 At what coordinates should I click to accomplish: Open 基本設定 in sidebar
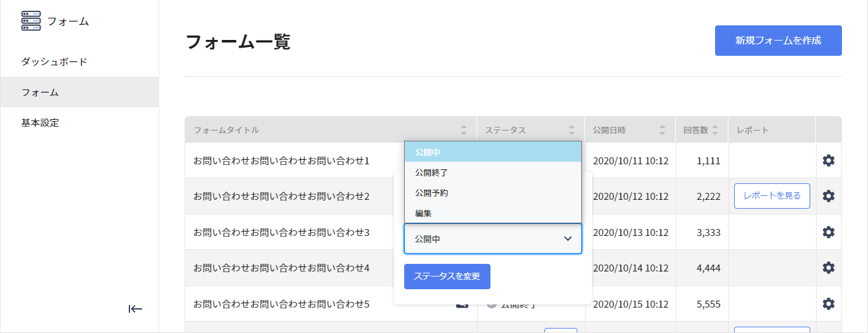[40, 122]
